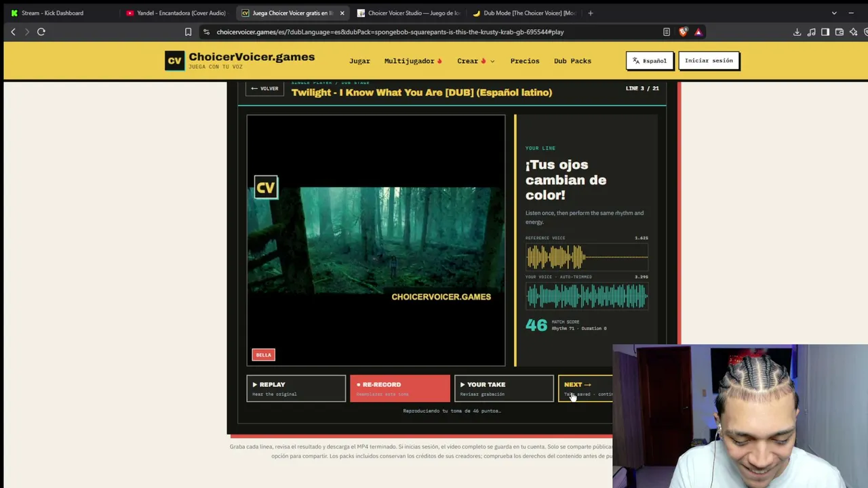This screenshot has height=488, width=868.
Task: Open the Multijugador menu item
Action: pyautogui.click(x=413, y=61)
